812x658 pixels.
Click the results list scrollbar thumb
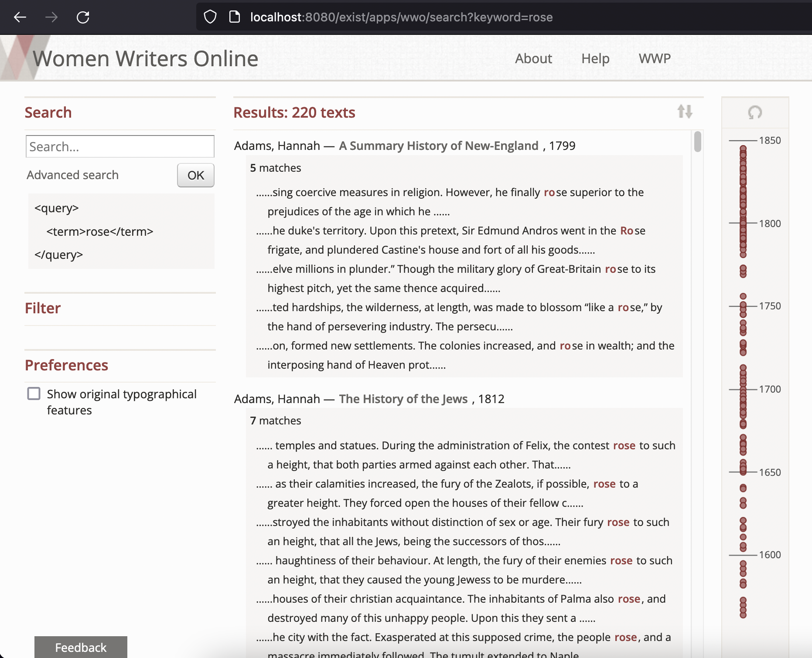pyautogui.click(x=698, y=142)
